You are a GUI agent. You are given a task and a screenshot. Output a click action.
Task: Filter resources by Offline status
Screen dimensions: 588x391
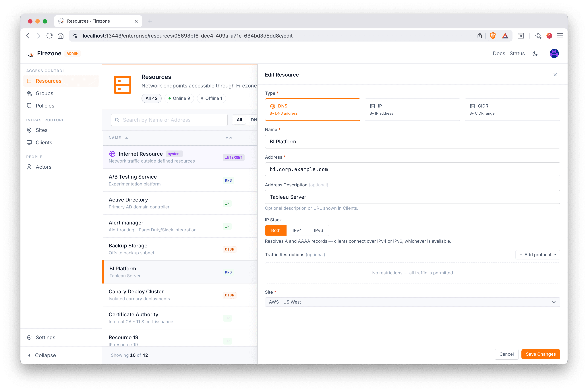[211, 98]
